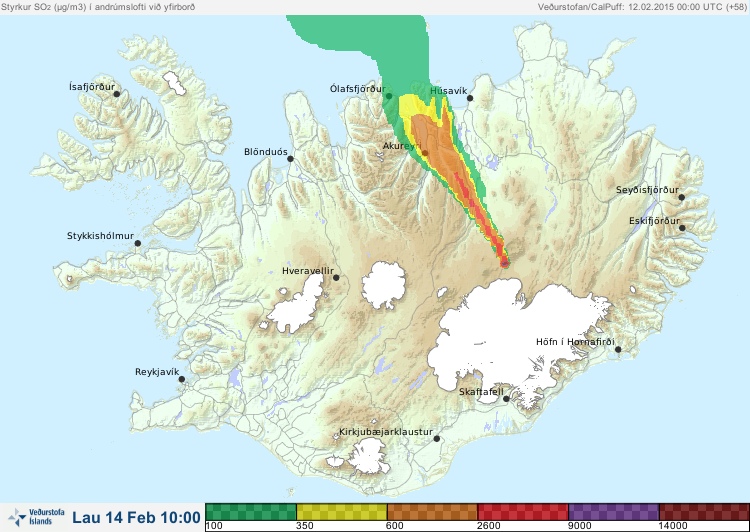Click the 'Seyðisfjörður' label
This screenshot has width=750, height=532.
tap(647, 190)
